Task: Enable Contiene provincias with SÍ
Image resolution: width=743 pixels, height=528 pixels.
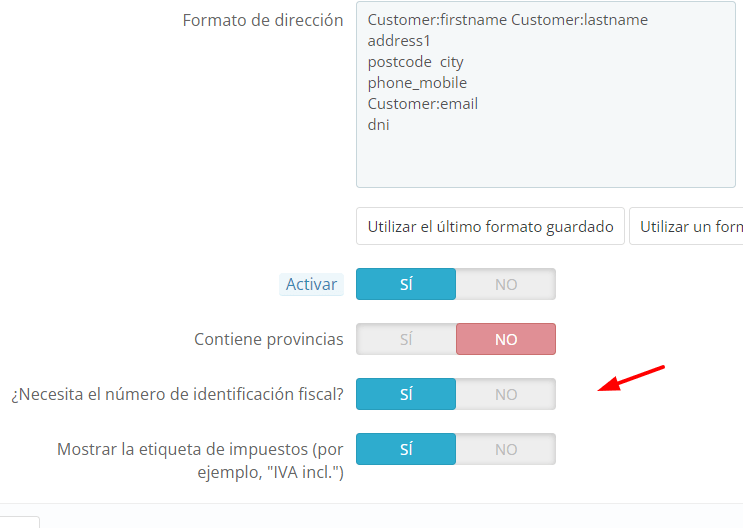Action: pos(406,339)
